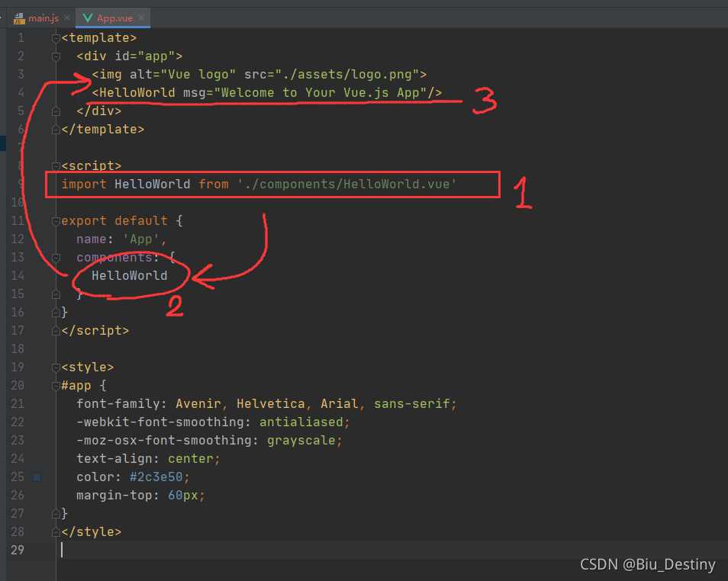Collapse the <template> block fold marker
Viewport: 728px width, 581px height.
click(56, 38)
